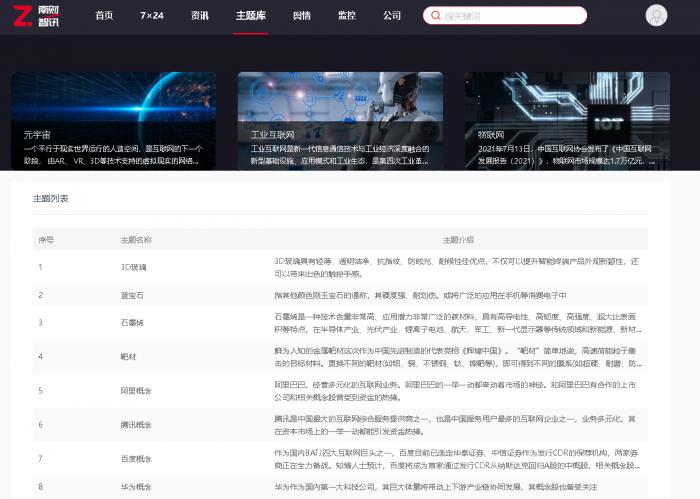Select the 监控 menu item
700x499 pixels.
coord(346,16)
